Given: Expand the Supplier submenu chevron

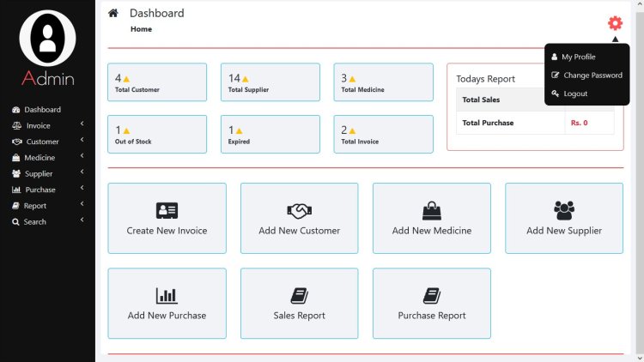Looking at the screenshot, I should pos(82,172).
